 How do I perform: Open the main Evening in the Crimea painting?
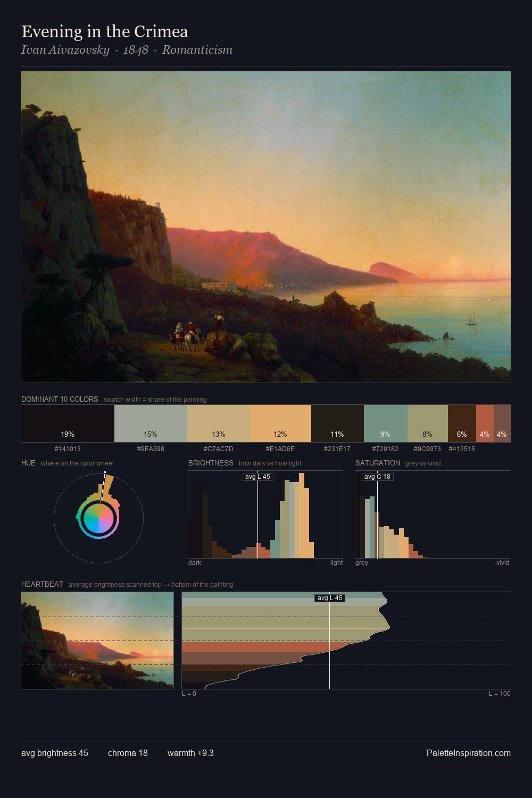tap(266, 227)
